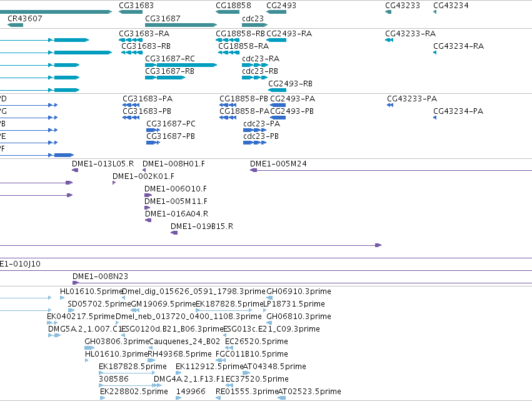Screen dimensions: 532x401
Task: Click EST HL01610.3prime
Action: (86, 360)
